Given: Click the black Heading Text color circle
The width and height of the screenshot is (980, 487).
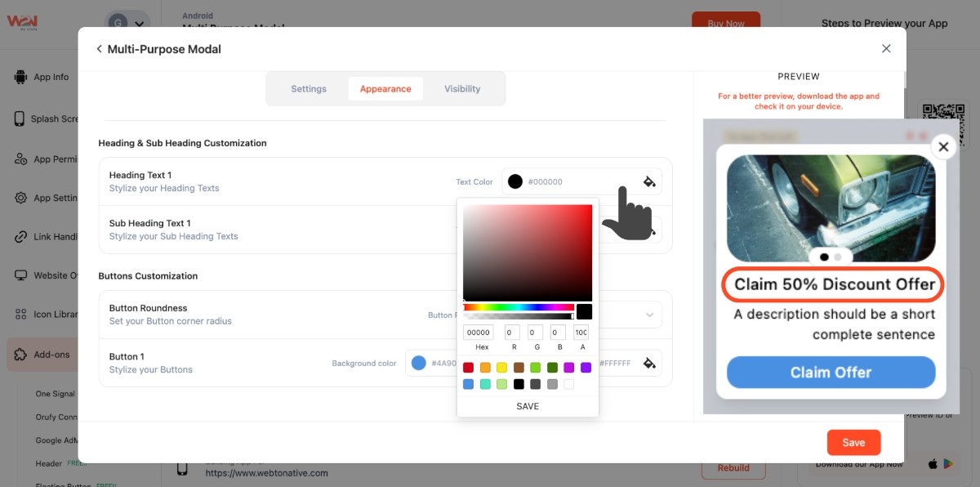Looking at the screenshot, I should tap(515, 181).
